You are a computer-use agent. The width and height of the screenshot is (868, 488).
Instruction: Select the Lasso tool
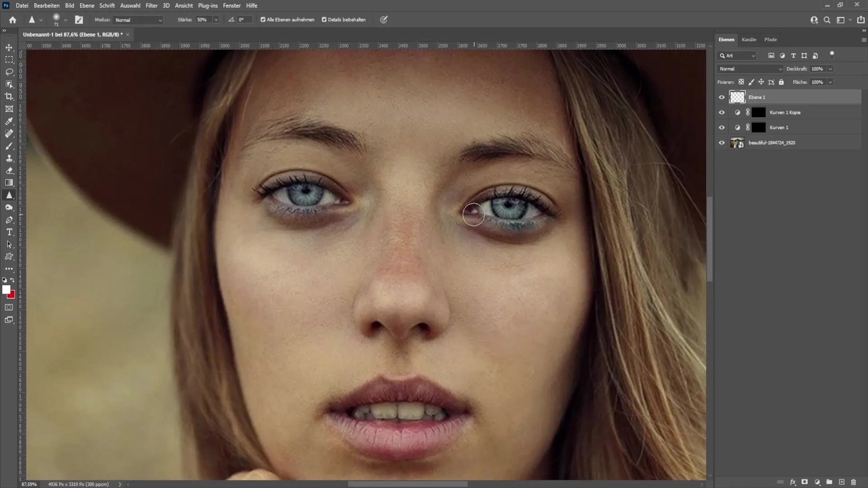click(x=9, y=71)
